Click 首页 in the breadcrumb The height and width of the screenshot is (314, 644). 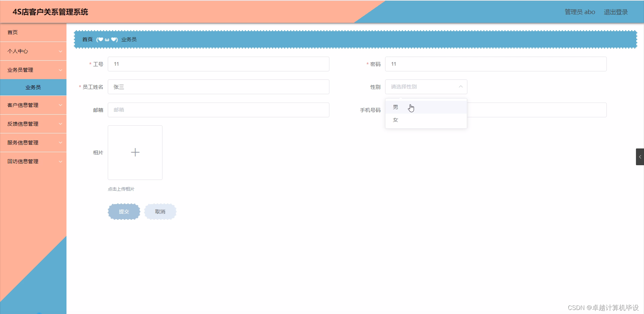(x=87, y=40)
